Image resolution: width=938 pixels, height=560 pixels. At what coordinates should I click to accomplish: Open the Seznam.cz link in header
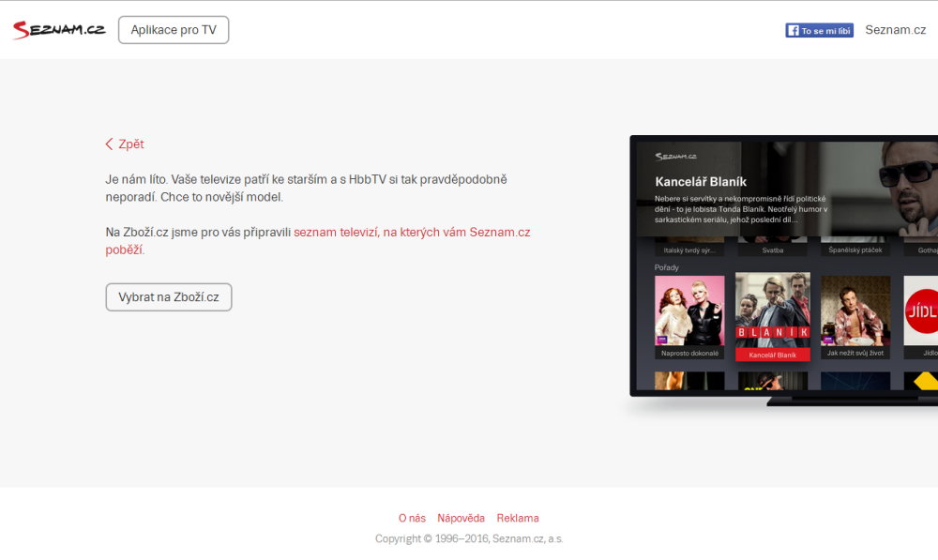(x=895, y=30)
